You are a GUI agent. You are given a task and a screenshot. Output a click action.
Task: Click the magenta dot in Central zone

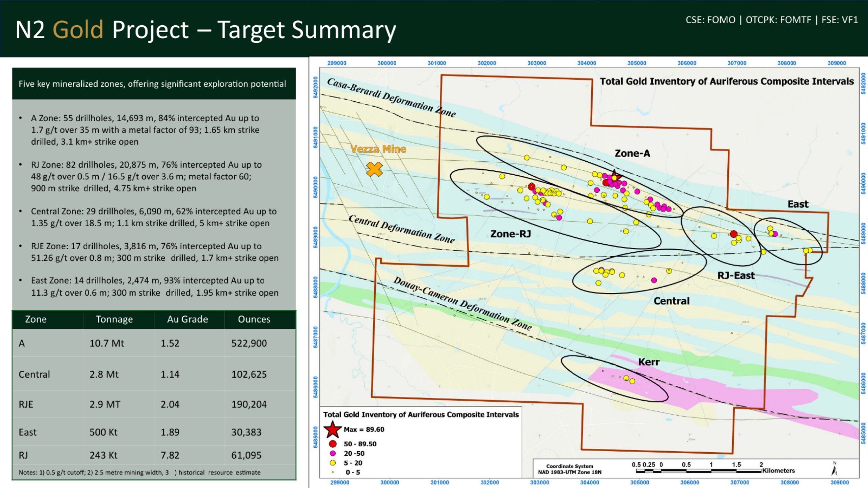pyautogui.click(x=654, y=280)
